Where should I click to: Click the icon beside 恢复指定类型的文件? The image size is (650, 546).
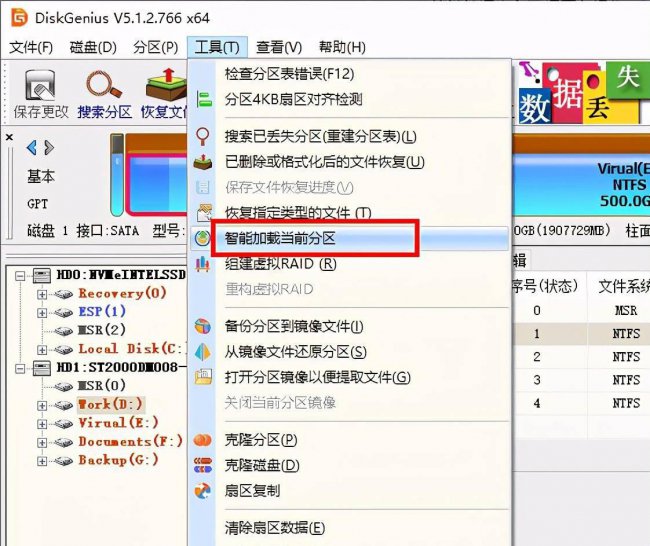204,212
